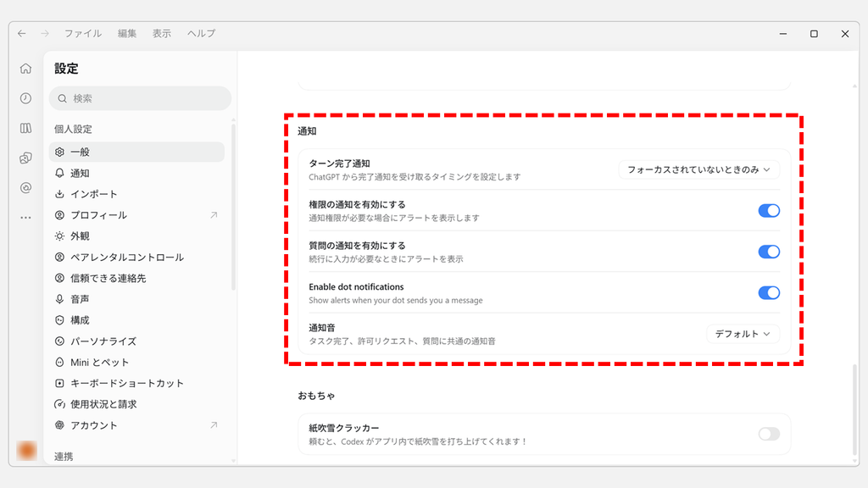The height and width of the screenshot is (488, 868).
Task: Select 一般 settings category
Action: tap(136, 152)
